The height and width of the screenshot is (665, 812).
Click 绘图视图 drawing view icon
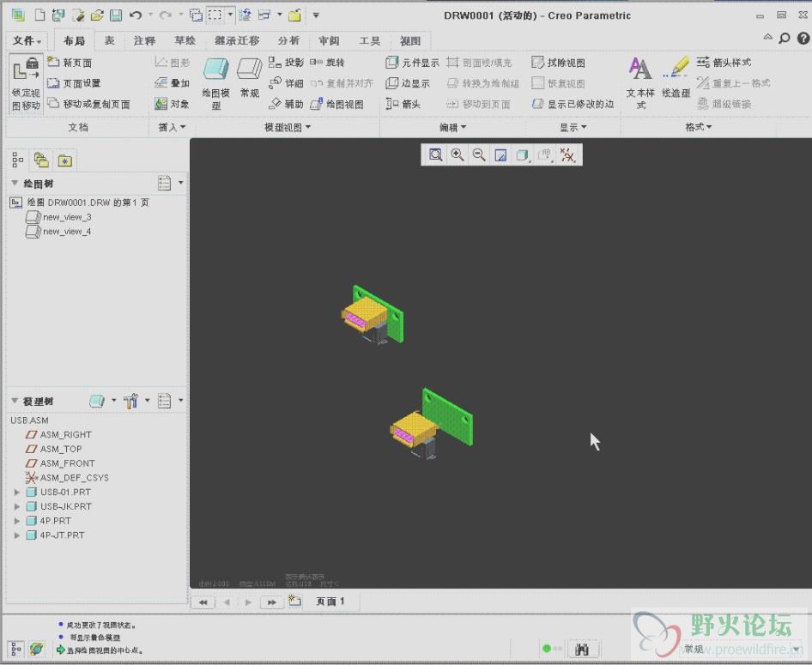point(336,104)
